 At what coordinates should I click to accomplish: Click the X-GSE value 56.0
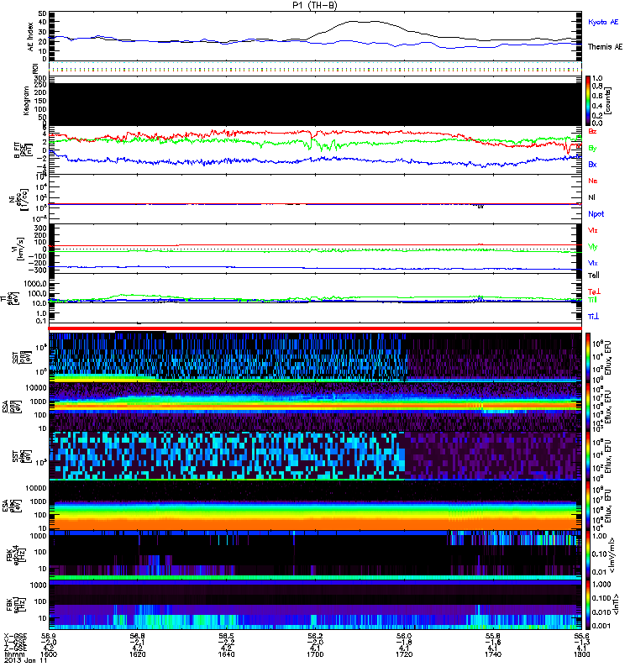tap(404, 637)
